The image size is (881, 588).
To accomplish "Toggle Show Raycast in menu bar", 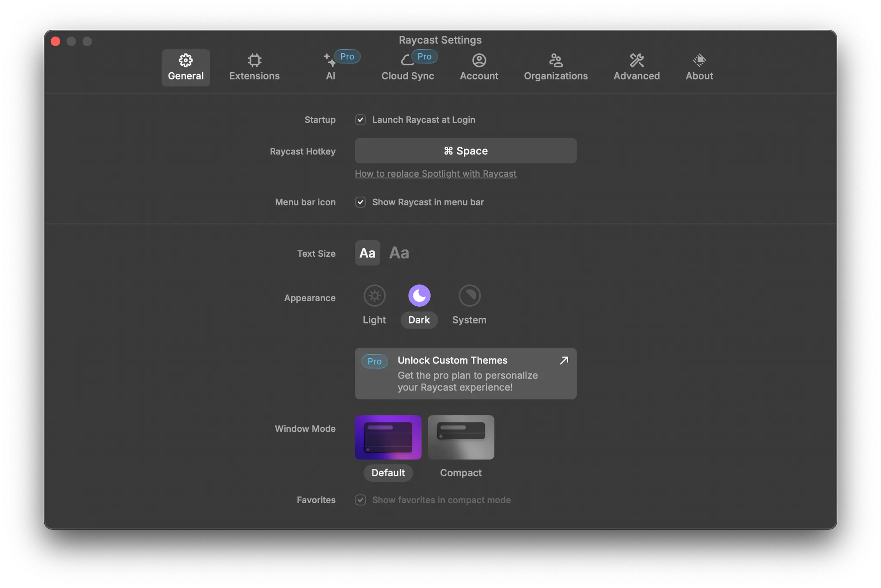I will tap(360, 202).
